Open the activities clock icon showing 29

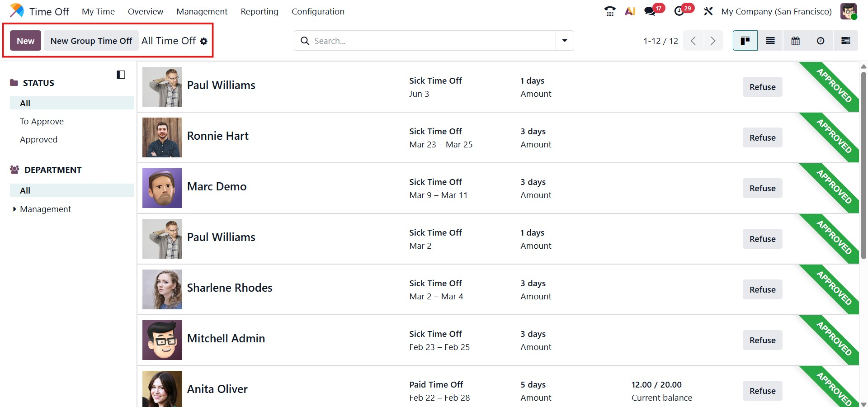679,11
